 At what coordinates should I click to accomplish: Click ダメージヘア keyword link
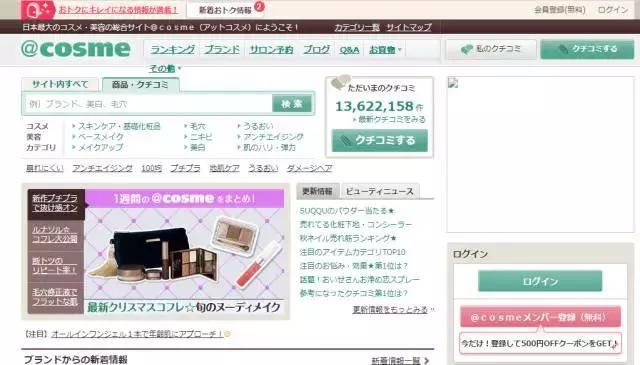[309, 168]
